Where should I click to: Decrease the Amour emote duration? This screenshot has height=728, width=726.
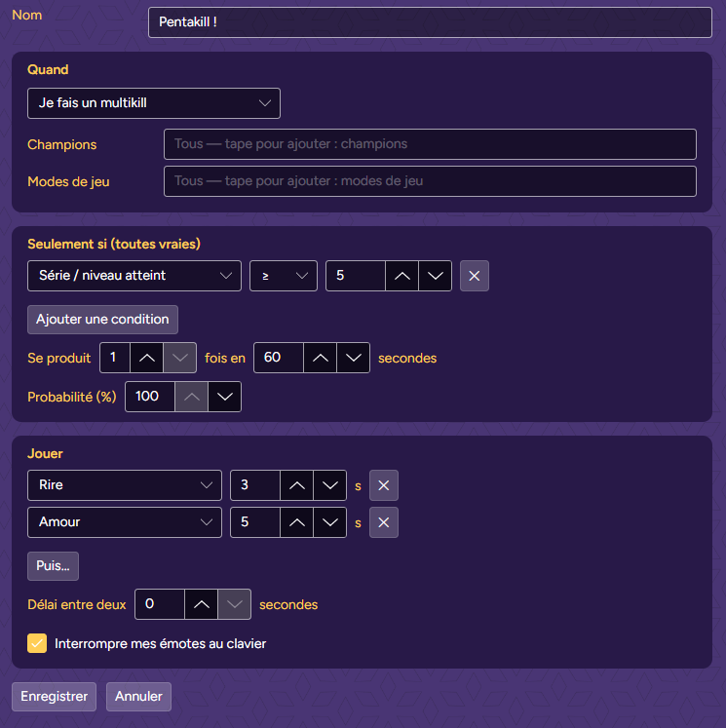(x=329, y=522)
